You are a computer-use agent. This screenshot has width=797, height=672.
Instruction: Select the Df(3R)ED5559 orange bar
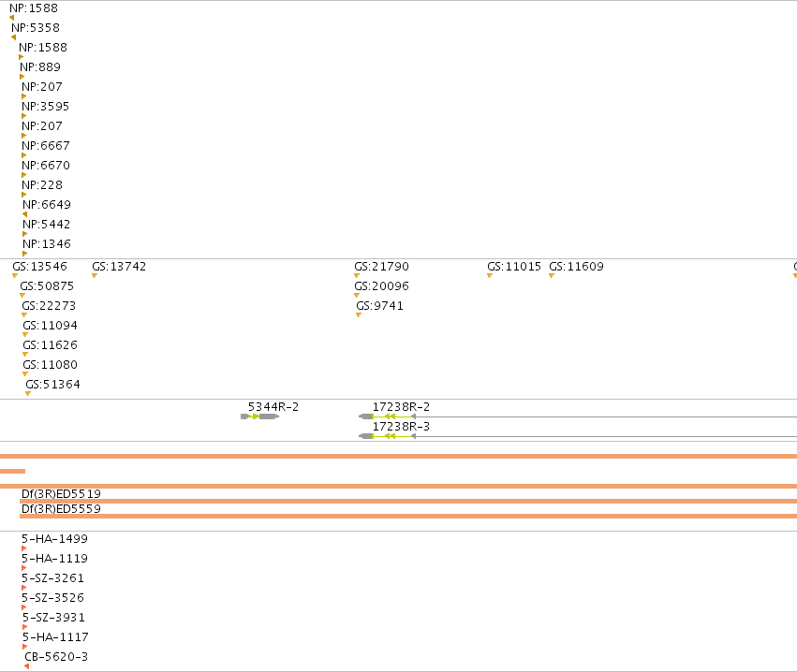pyautogui.click(x=408, y=516)
